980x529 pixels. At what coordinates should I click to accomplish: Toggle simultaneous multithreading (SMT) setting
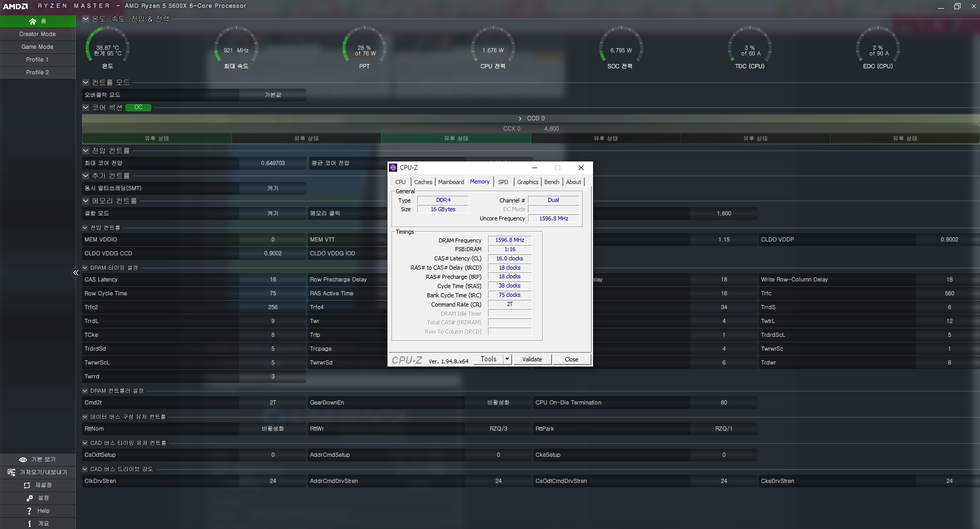[x=272, y=188]
